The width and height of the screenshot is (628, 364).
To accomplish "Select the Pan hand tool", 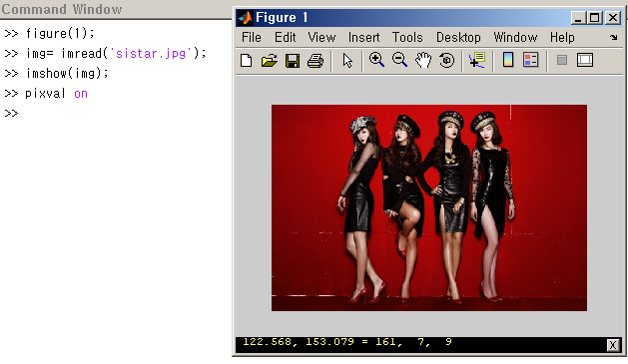I will (423, 61).
